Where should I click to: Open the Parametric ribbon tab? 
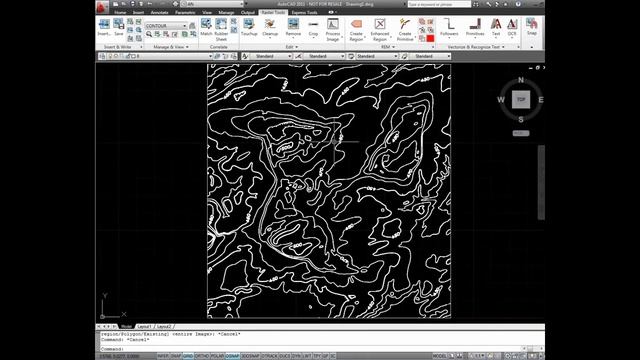(185, 13)
